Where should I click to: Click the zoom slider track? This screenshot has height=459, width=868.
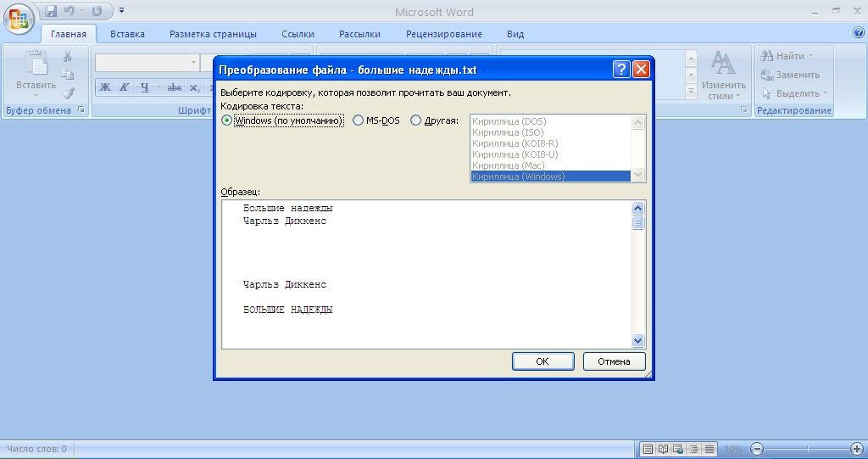[808, 449]
